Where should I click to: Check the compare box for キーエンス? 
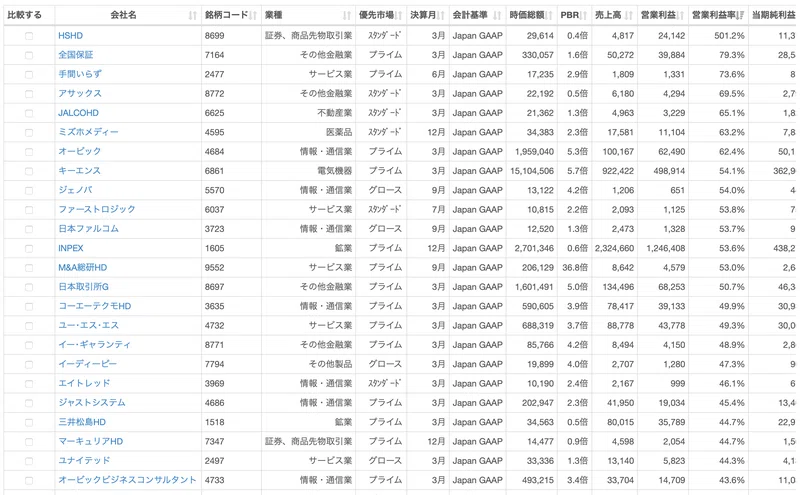(x=29, y=171)
